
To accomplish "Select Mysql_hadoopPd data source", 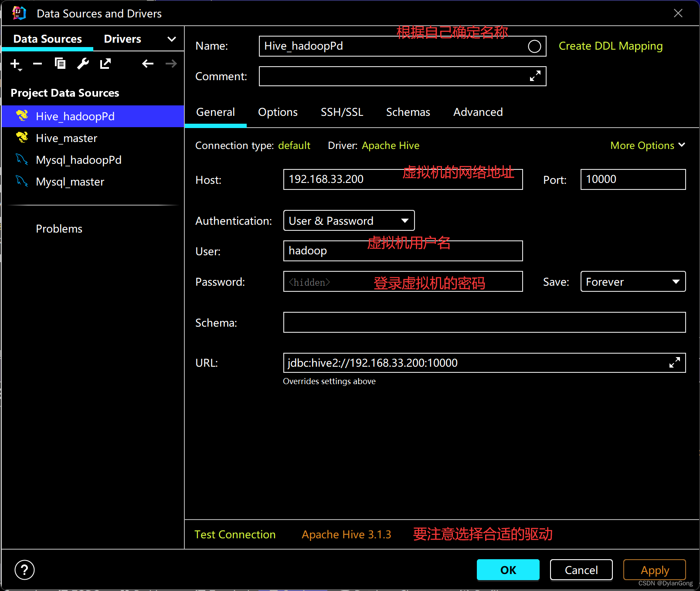I will point(93,160).
